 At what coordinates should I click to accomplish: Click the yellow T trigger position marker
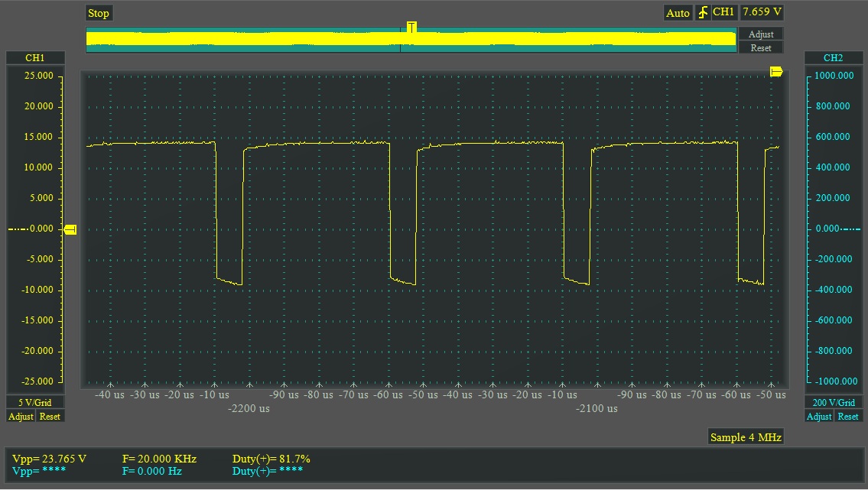pyautogui.click(x=411, y=28)
